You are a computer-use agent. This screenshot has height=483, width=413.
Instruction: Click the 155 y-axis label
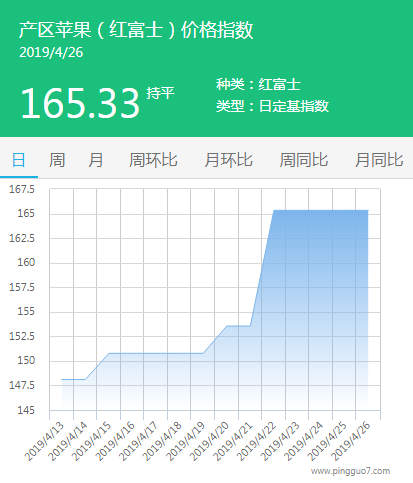pyautogui.click(x=26, y=311)
